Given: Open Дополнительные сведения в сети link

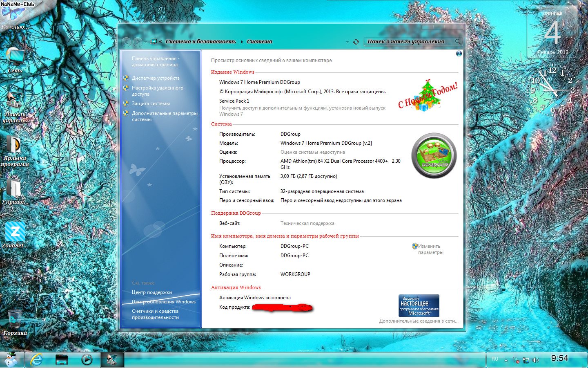Looking at the screenshot, I should [x=419, y=321].
